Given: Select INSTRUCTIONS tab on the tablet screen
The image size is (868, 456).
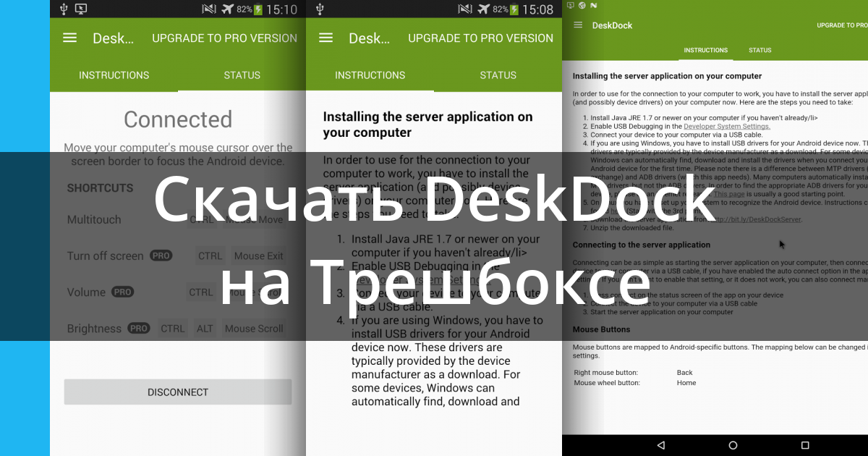Looking at the screenshot, I should coord(706,50).
